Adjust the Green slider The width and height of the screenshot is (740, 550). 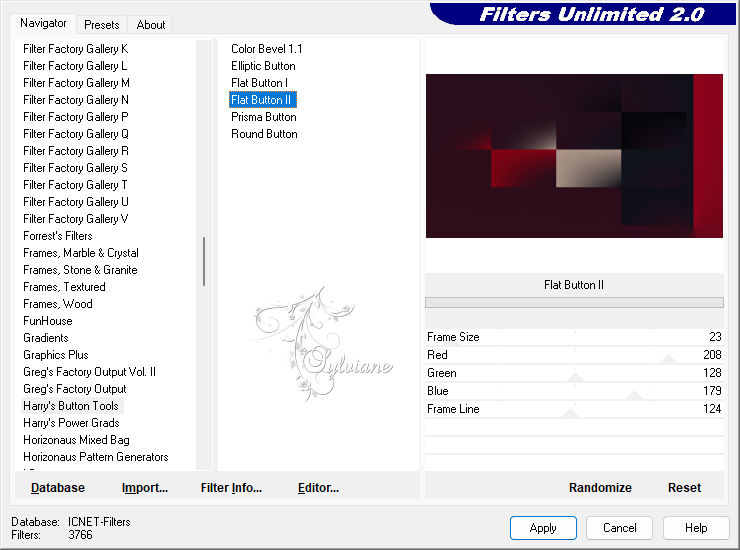coord(574,373)
